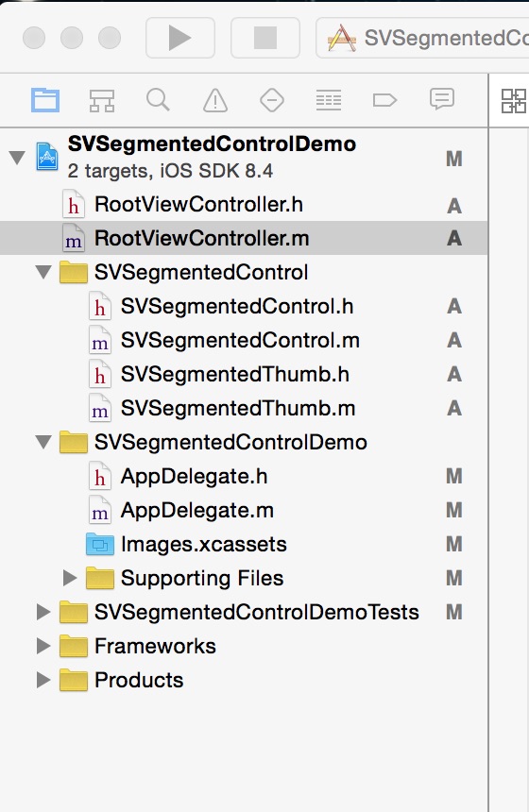The image size is (529, 812).
Task: Show the Issue navigator warning icon
Action: tap(215, 100)
